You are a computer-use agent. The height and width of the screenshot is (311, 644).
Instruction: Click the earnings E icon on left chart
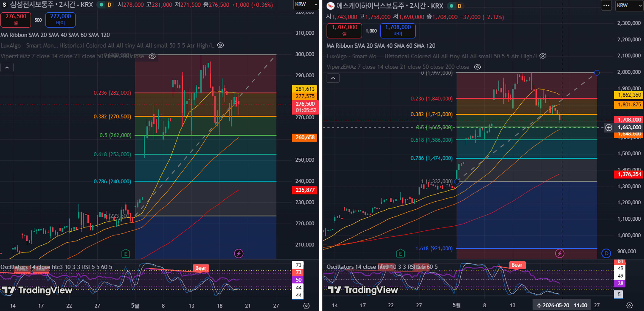click(126, 254)
